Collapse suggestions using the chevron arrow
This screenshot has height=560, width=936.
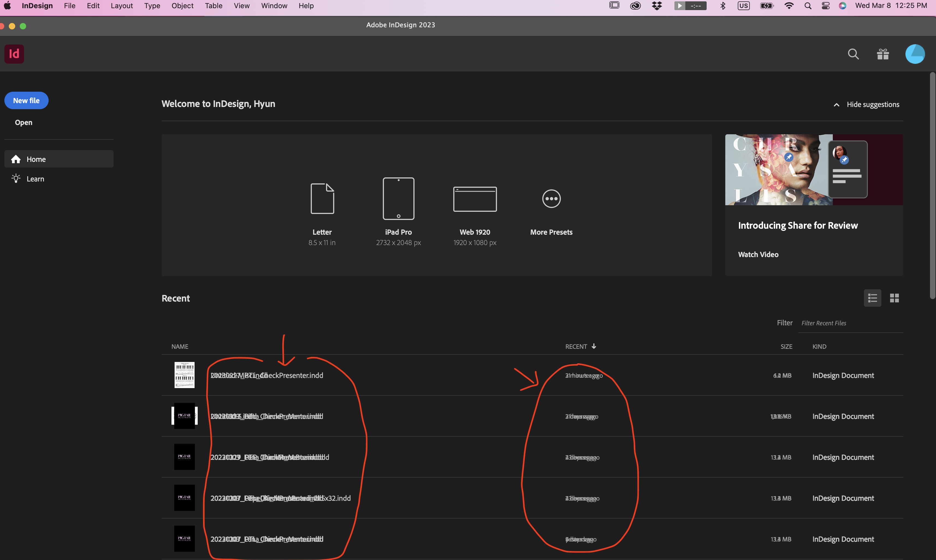tap(836, 104)
